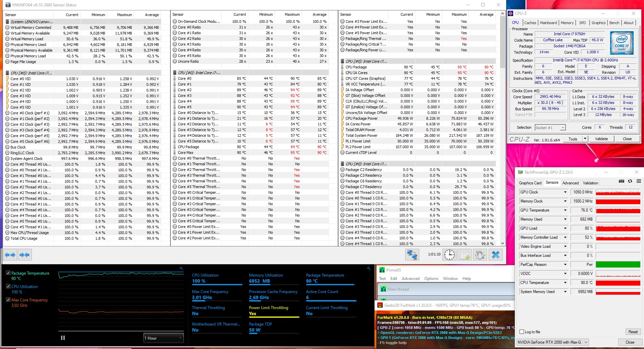Click the Package TDP 50 W readout

[255, 330]
